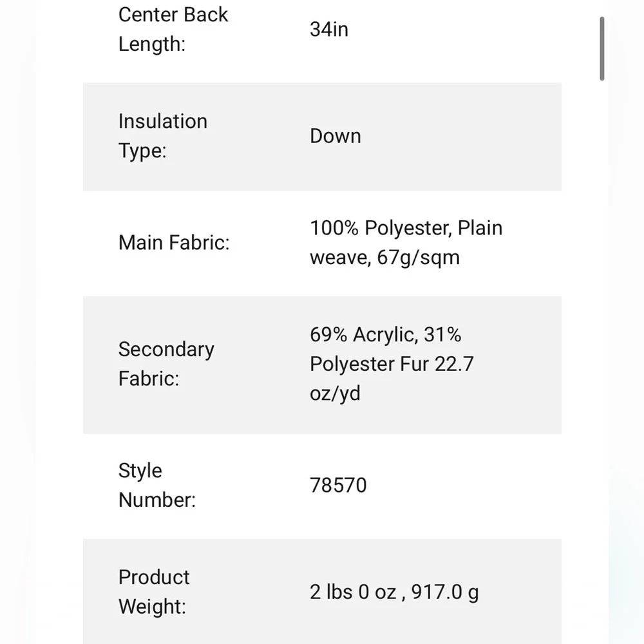Click the vertical scrollbar thumb

pyautogui.click(x=602, y=48)
